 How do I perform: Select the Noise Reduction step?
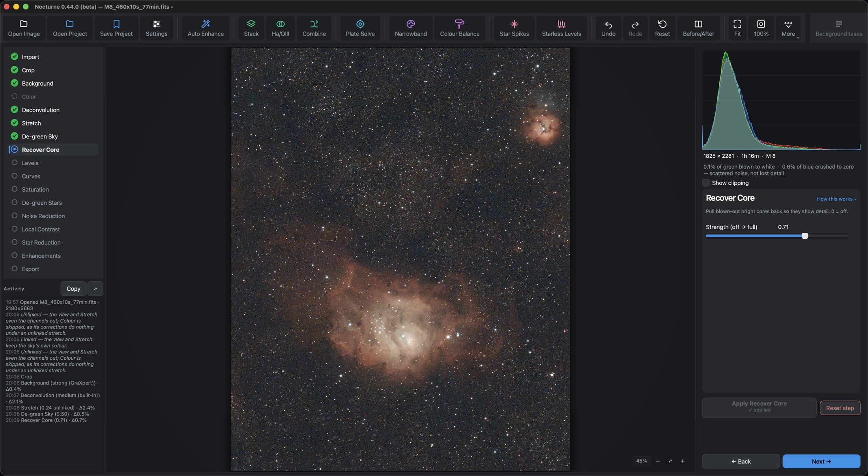(53, 216)
